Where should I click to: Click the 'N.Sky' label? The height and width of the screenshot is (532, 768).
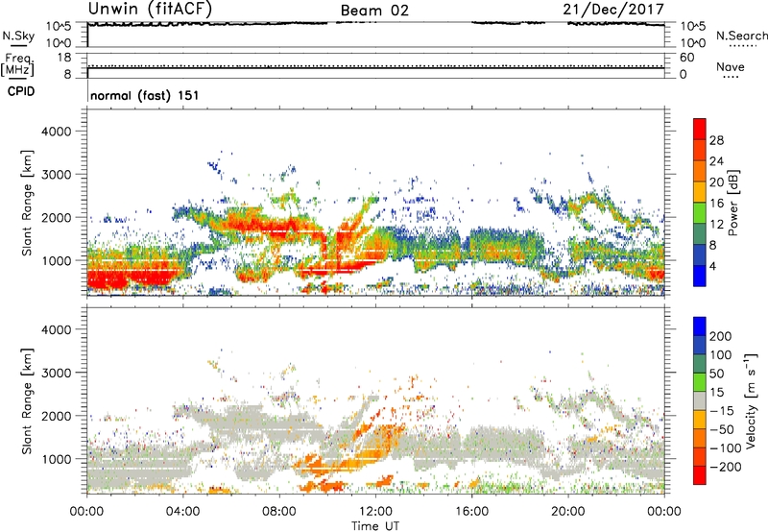(x=18, y=36)
